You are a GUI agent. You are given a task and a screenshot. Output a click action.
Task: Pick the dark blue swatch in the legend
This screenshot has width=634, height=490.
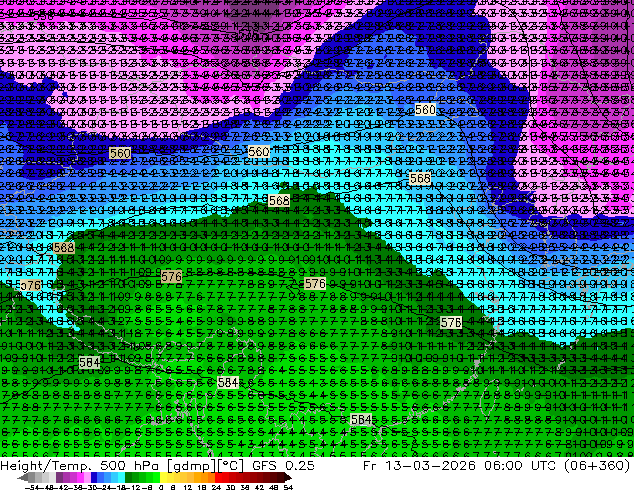(x=94, y=478)
